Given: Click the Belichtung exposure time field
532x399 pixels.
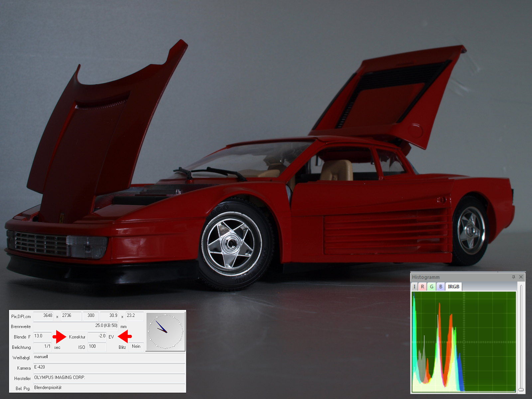Looking at the screenshot, I should tap(42, 347).
